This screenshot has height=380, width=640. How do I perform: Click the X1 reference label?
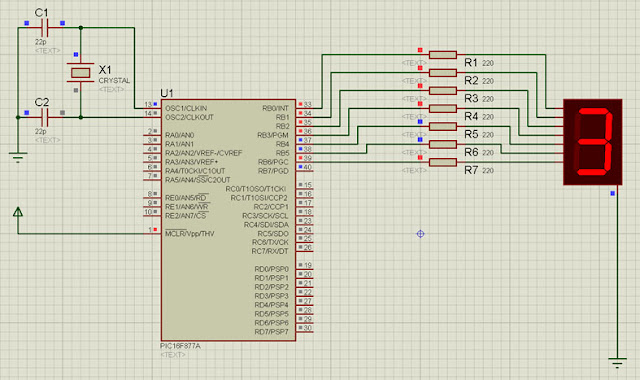[x=105, y=69]
